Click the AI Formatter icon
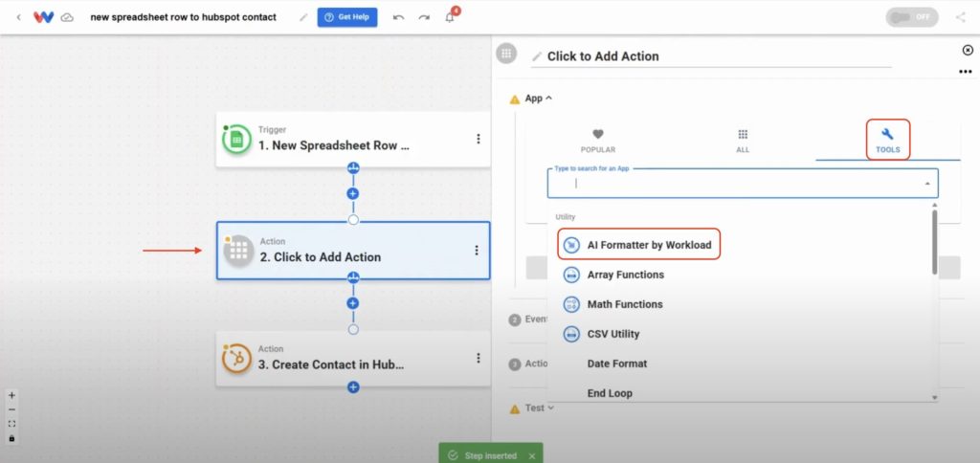This screenshot has width=980, height=463. 571,245
